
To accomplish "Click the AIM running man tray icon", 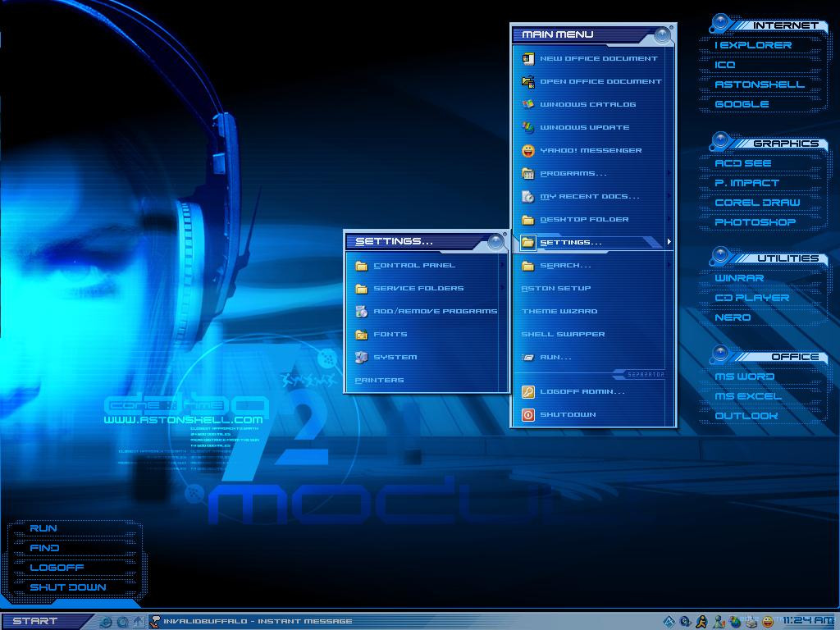I will 701,622.
